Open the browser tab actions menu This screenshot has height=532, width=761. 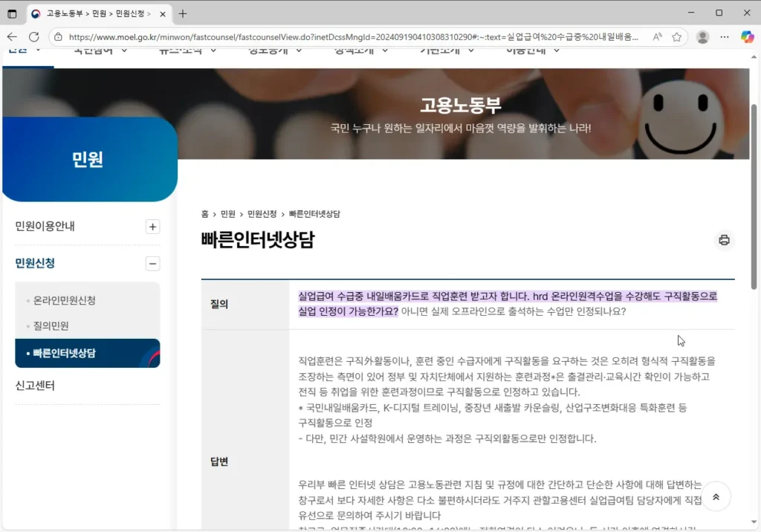tap(12, 13)
